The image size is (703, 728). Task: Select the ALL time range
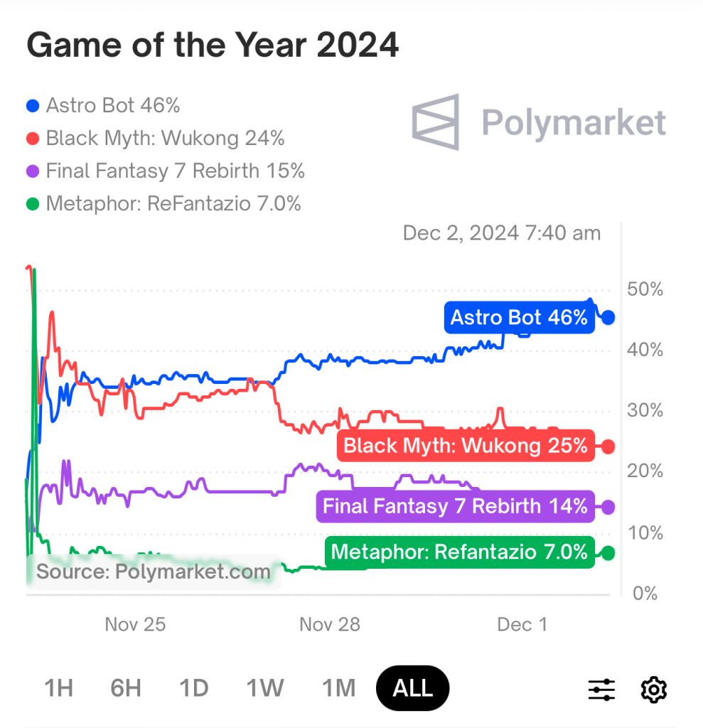(412, 688)
